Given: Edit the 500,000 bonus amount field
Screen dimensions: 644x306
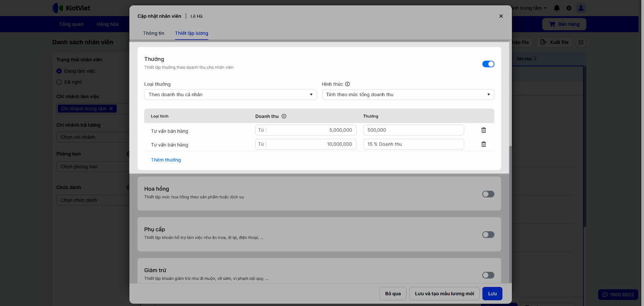Looking at the screenshot, I should 413,130.
